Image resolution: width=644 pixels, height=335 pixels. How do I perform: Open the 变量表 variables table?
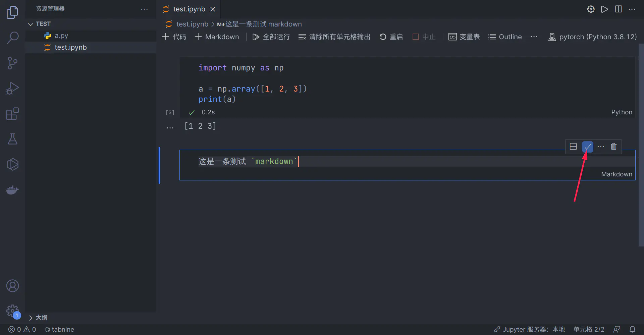pos(464,37)
